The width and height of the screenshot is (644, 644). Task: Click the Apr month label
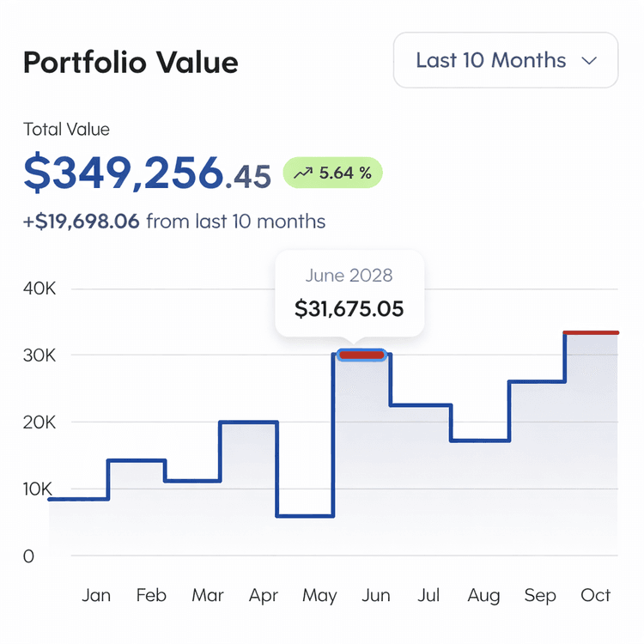click(x=263, y=595)
